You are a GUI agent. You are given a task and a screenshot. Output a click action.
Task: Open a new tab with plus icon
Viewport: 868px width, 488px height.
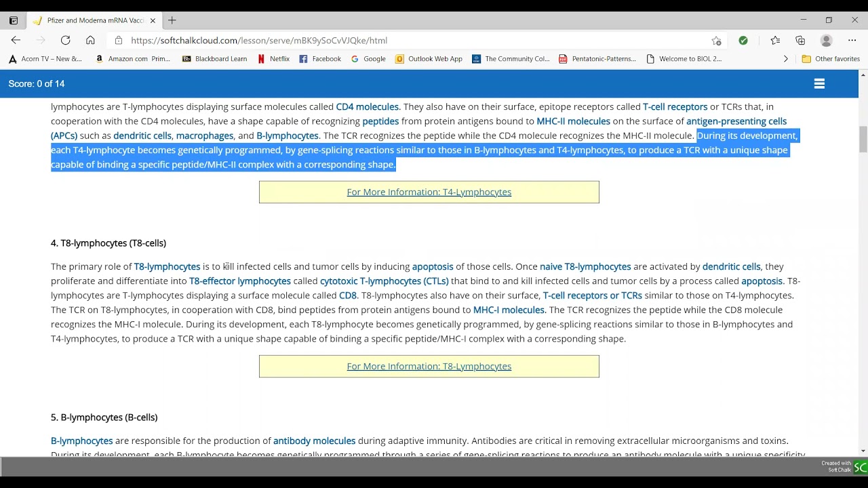pyautogui.click(x=172, y=20)
